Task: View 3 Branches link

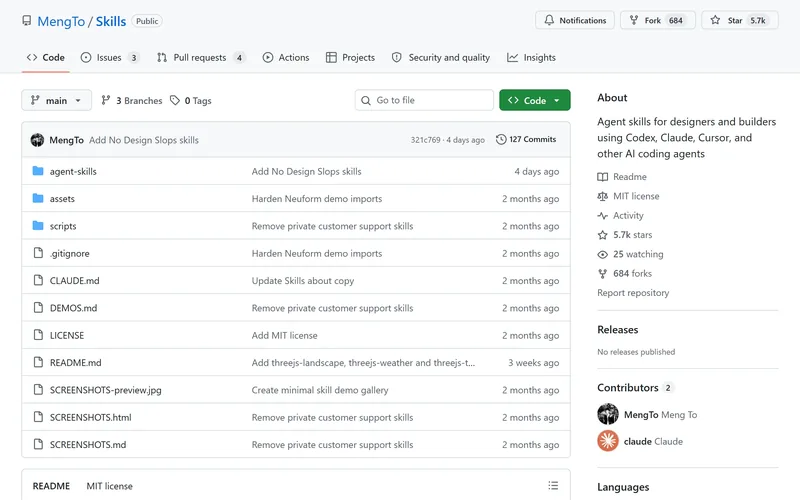Action: click(132, 101)
